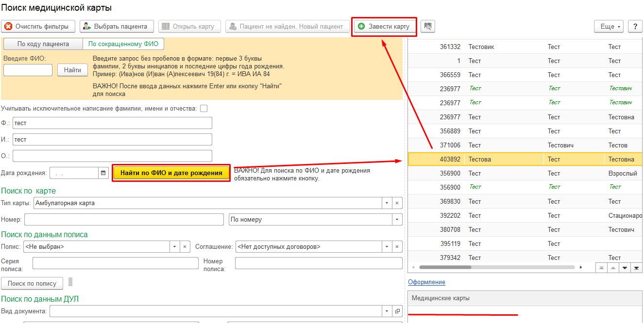Clear the Полис field with X icon

[185, 247]
